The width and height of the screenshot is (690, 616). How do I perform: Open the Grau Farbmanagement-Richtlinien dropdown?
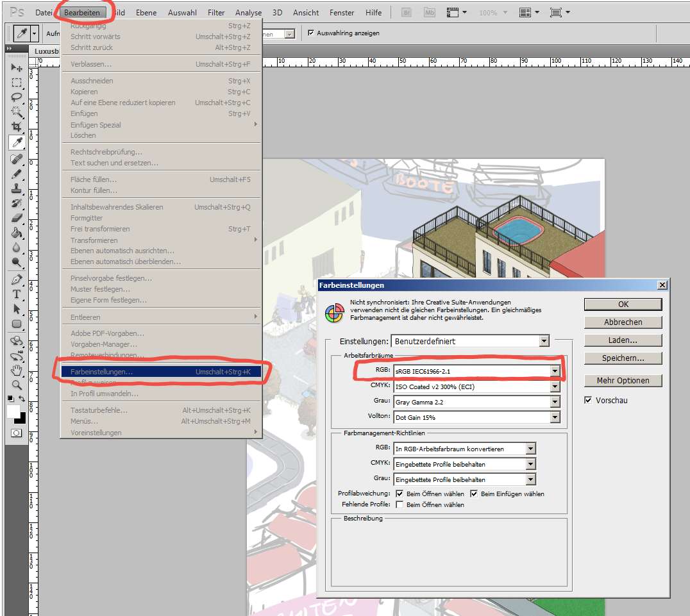(x=465, y=479)
